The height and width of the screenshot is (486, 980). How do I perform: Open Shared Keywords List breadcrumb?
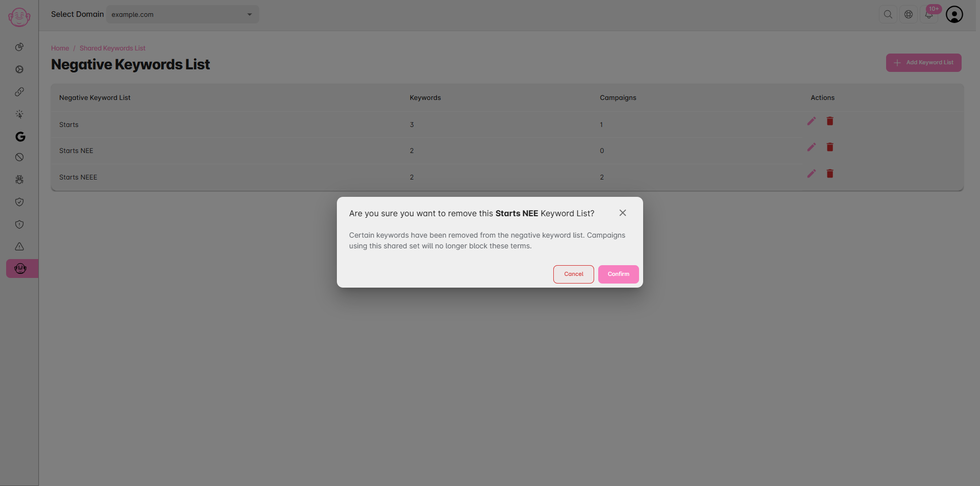click(112, 48)
